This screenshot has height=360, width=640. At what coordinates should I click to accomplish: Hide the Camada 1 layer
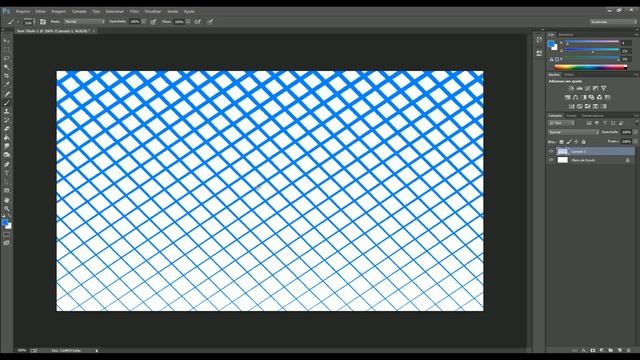(x=551, y=151)
